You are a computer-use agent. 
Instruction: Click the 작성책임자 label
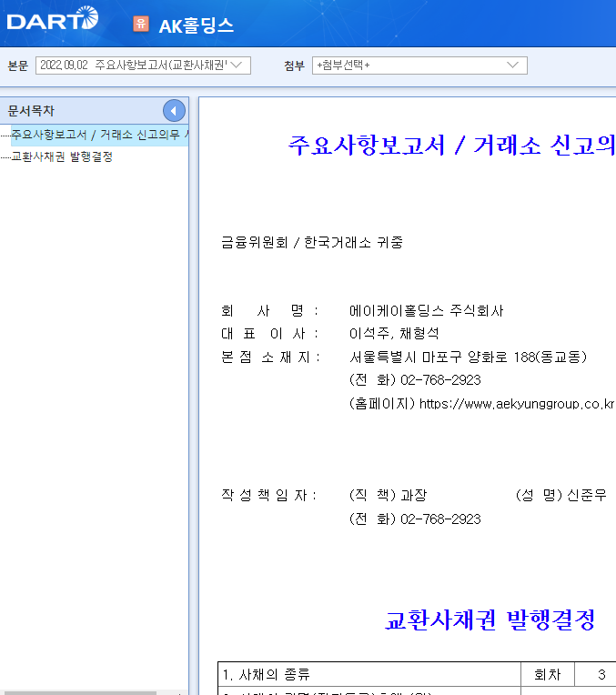click(x=269, y=495)
